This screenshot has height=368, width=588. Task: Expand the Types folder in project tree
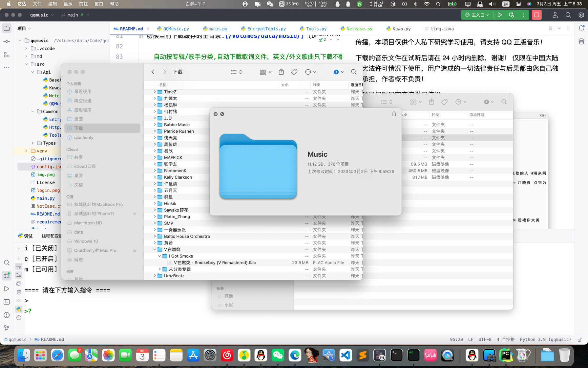(x=32, y=143)
